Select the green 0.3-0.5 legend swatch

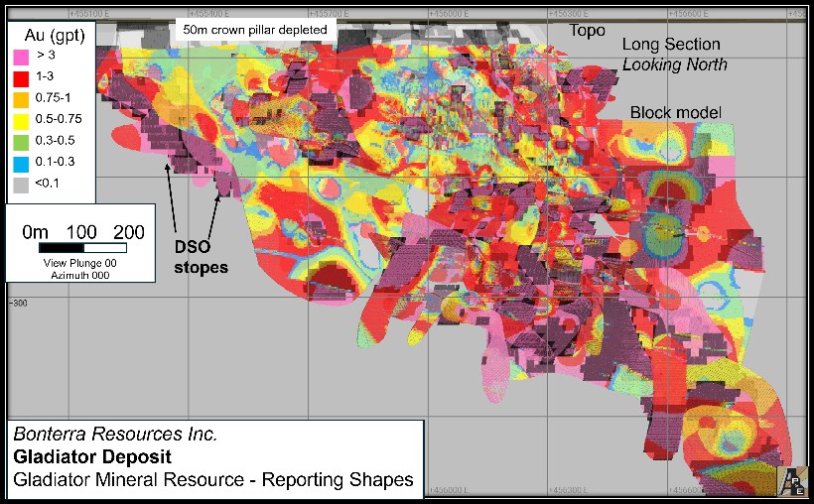[x=18, y=142]
